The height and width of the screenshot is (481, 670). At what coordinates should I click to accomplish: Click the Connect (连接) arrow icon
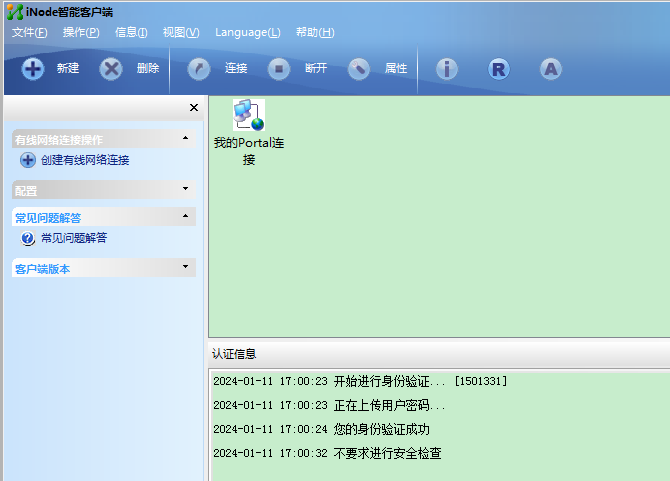(199, 69)
